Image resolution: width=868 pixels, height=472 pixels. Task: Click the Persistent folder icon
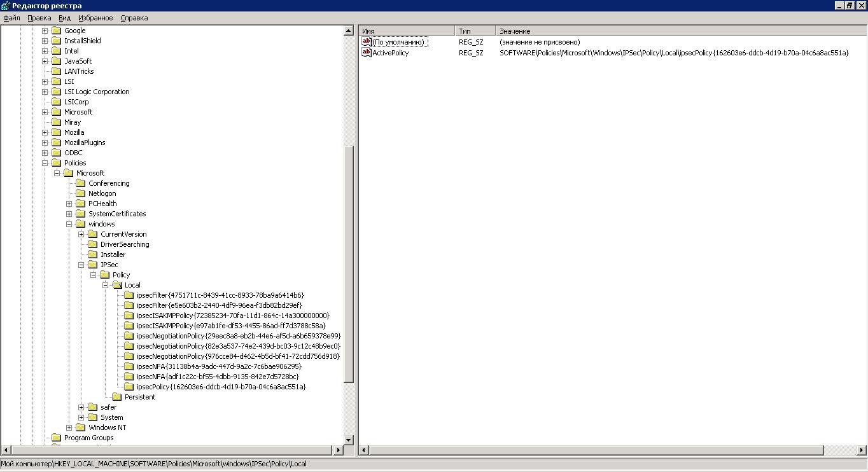(116, 397)
